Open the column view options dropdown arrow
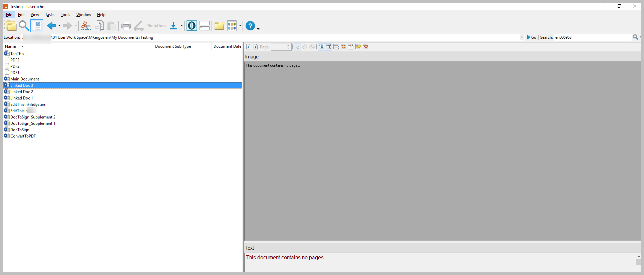644x275 pixels. 240,26
